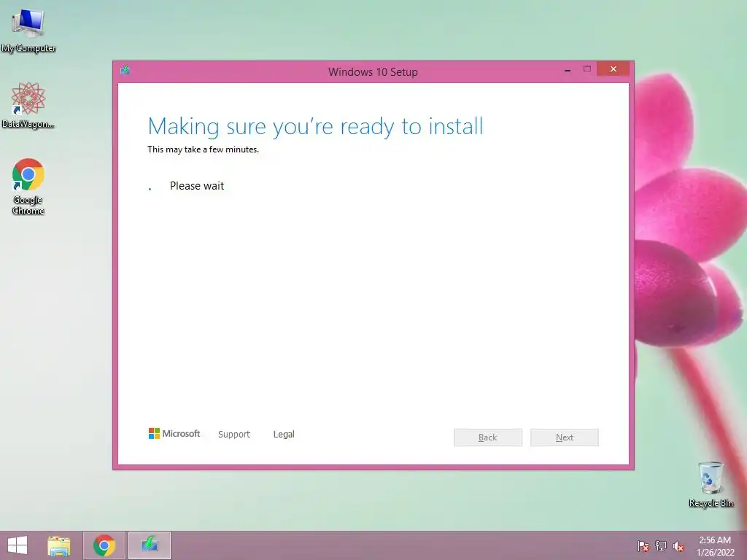Open the clock showing 2:56 AM
The width and height of the screenshot is (747, 560).
715,546
